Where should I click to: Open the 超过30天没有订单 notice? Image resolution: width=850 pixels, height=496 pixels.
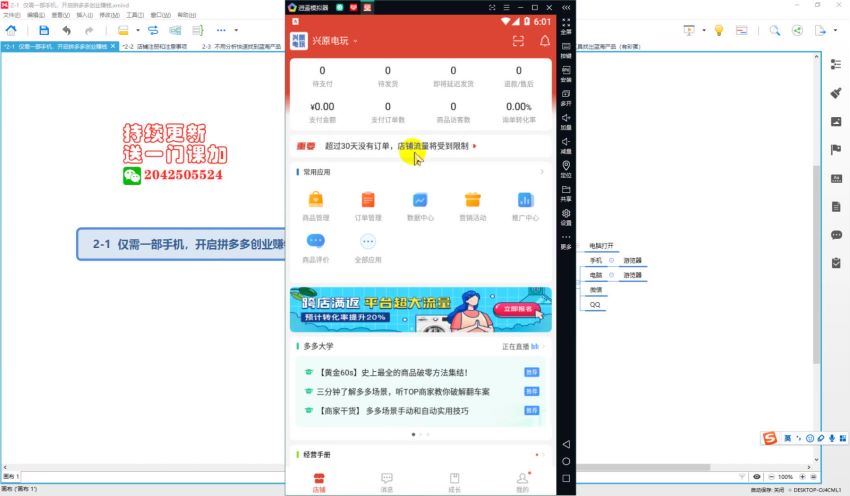pos(421,146)
